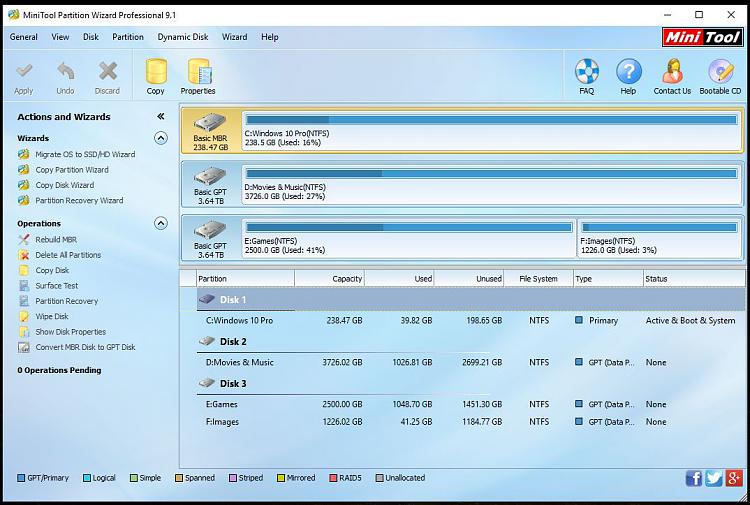
Task: Open the Disk menu
Action: 91,37
